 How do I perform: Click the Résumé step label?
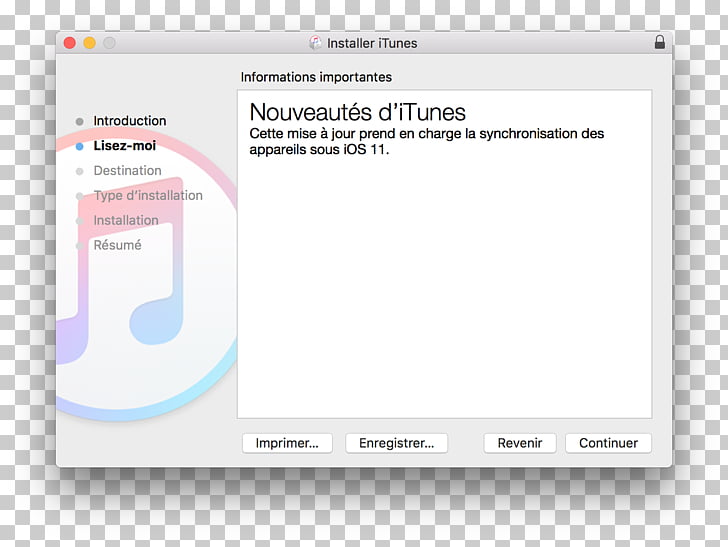[117, 245]
